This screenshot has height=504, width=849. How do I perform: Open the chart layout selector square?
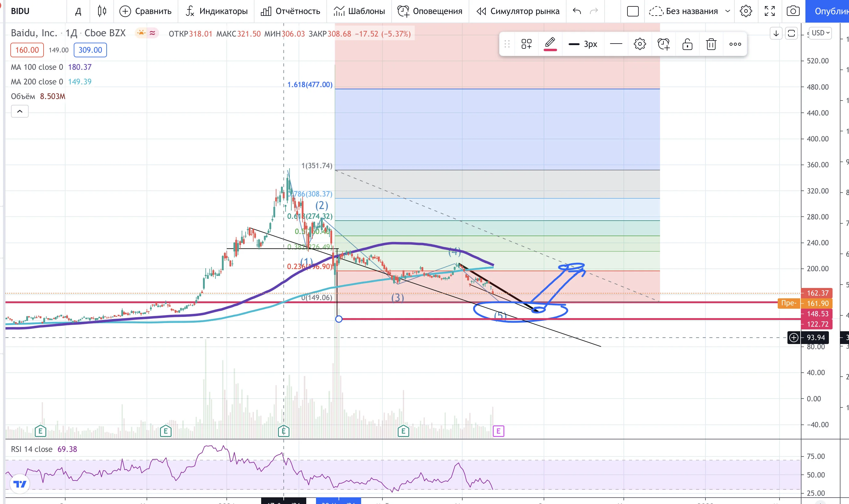(x=633, y=11)
